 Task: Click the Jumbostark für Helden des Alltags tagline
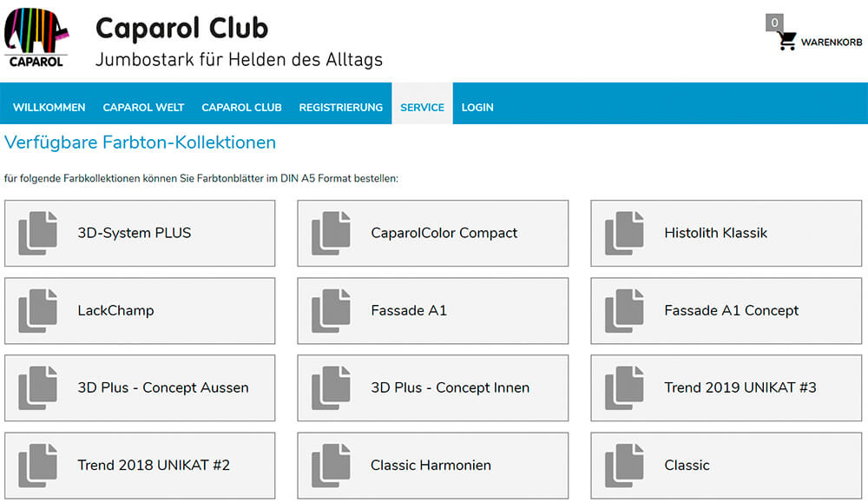(x=240, y=60)
